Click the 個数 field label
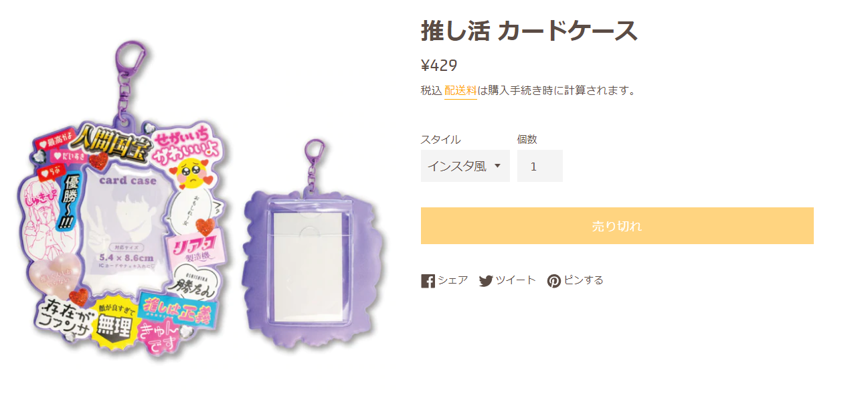Screen dimensions: 868x408 527,139
